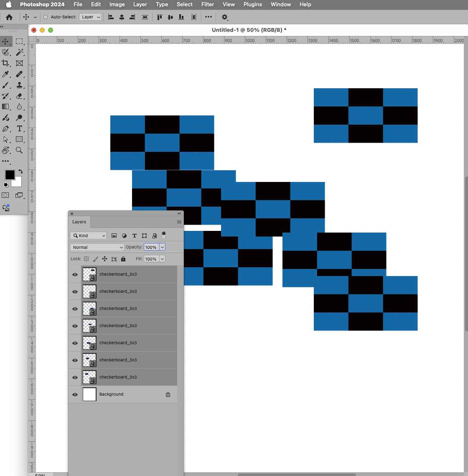Lock transparent pixels on the selected layer
Viewport: 468px width, 476px height.
pyautogui.click(x=86, y=259)
